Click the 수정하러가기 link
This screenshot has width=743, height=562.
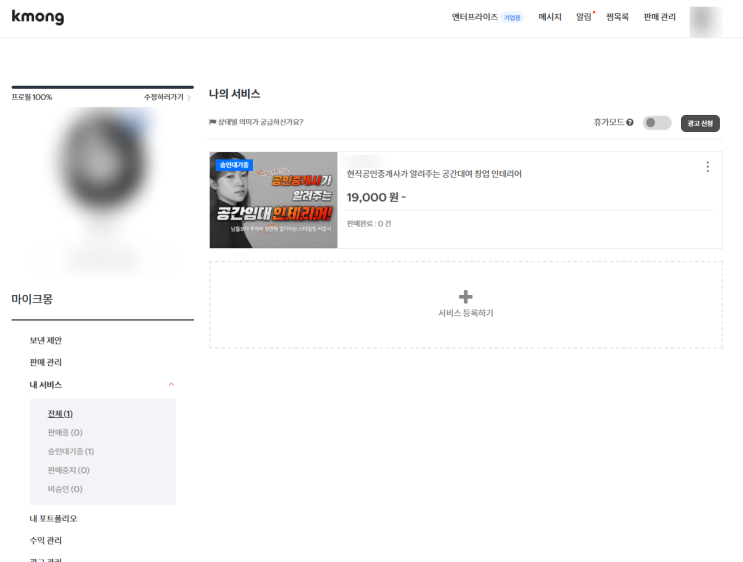tap(163, 97)
